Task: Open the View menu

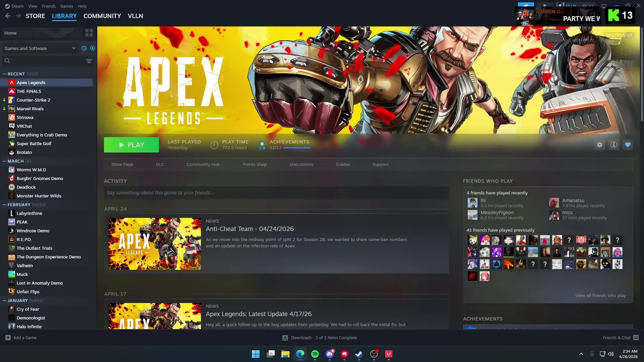Action: [x=33, y=6]
